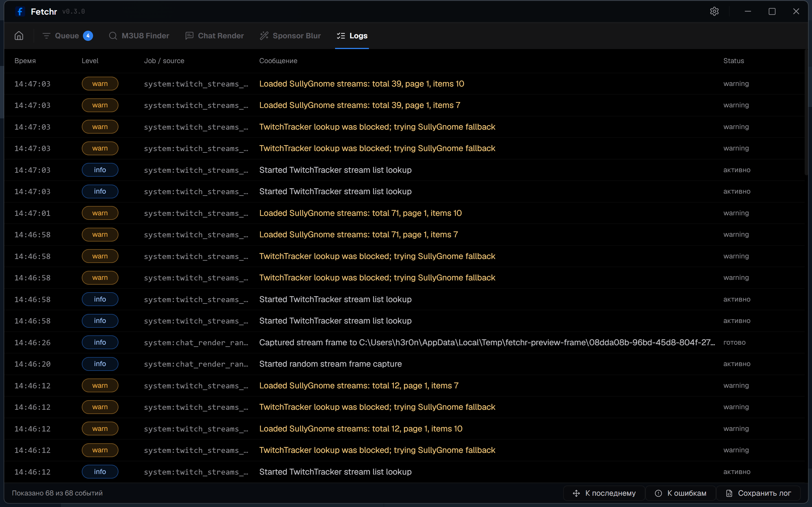
Task: Select message 'Loaded SullyGnome streams: total 71, page 1, items 7'
Action: click(x=359, y=235)
